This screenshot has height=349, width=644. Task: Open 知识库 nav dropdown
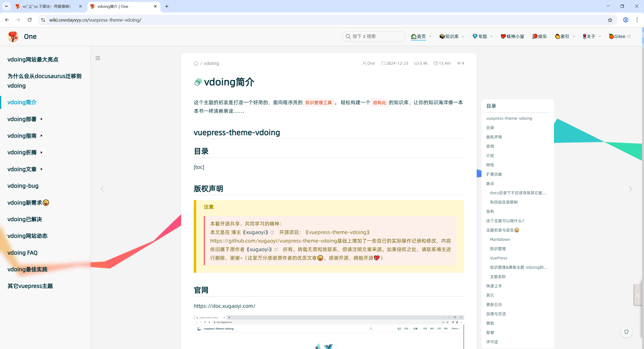click(x=452, y=36)
